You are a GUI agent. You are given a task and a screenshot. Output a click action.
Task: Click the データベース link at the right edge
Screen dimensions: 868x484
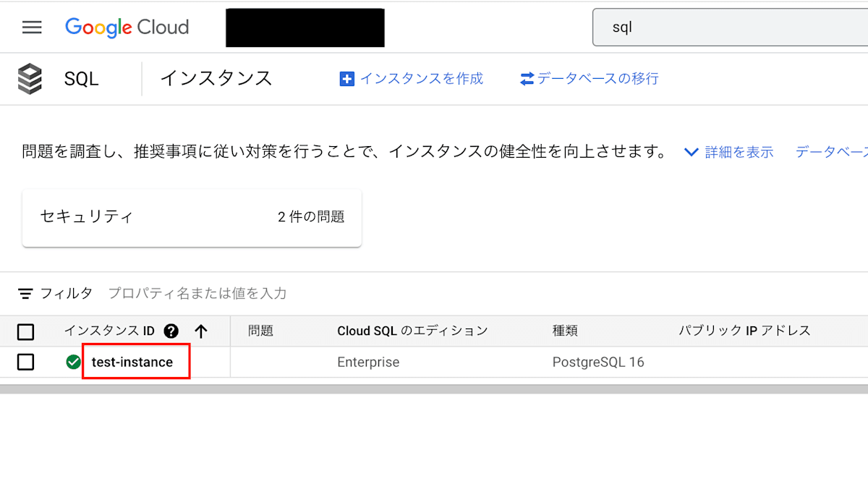[832, 152]
